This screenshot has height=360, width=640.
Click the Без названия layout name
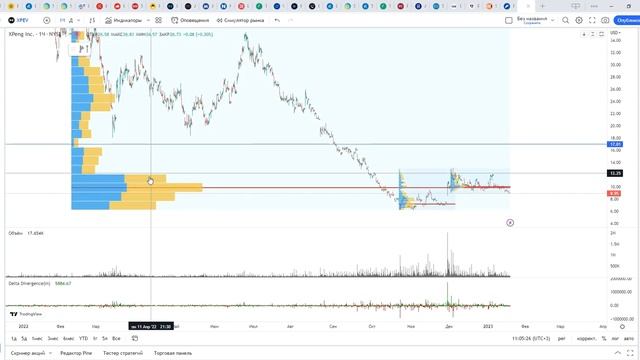coord(532,20)
